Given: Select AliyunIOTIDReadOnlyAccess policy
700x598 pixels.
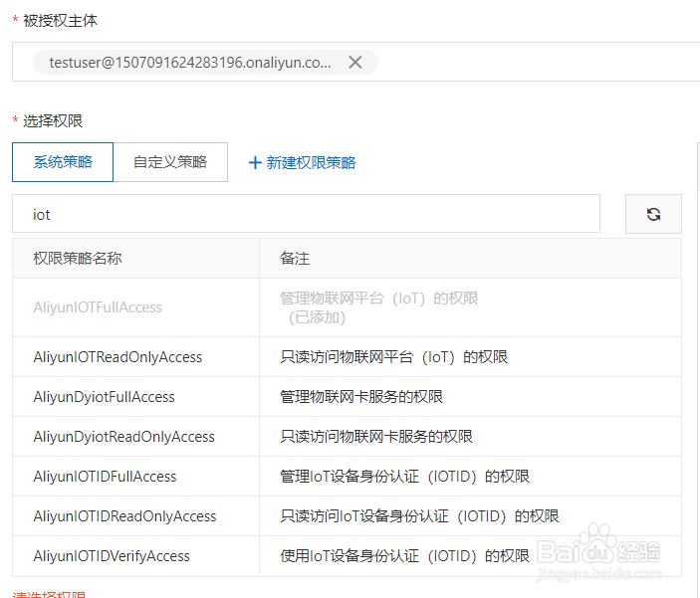Looking at the screenshot, I should (124, 515).
